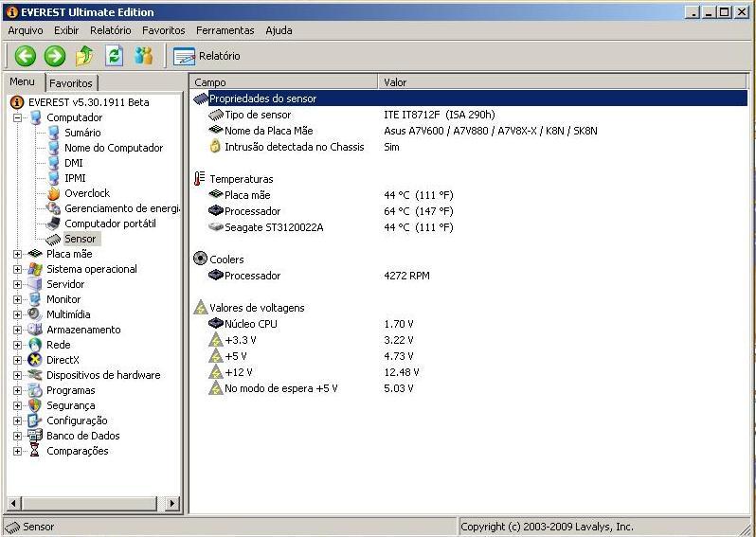Select Configuração in the tree
Viewport: 756px width, 537px height.
coord(77,421)
